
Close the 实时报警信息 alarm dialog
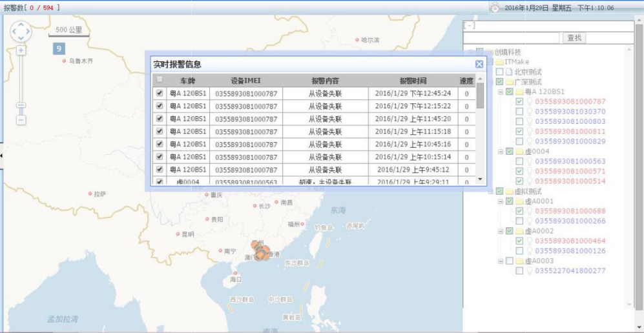pyautogui.click(x=479, y=65)
